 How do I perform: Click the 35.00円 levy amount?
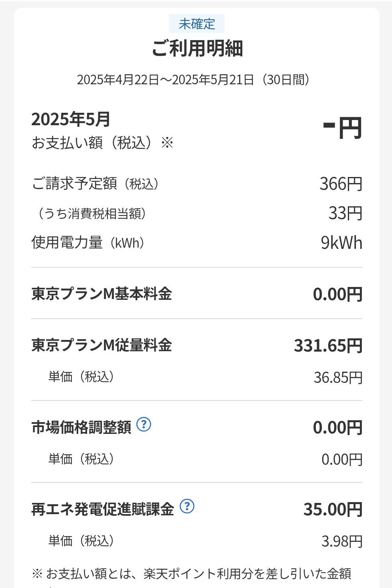(333, 509)
